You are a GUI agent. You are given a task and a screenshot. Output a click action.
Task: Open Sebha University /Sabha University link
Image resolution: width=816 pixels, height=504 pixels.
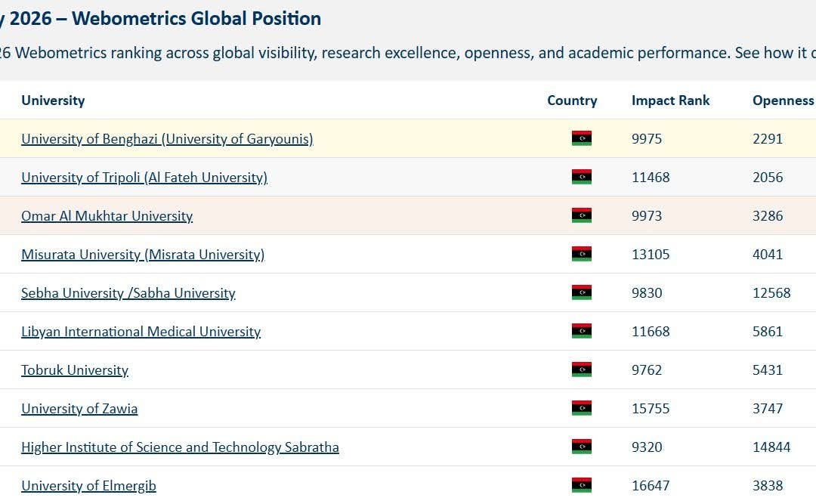click(x=128, y=293)
